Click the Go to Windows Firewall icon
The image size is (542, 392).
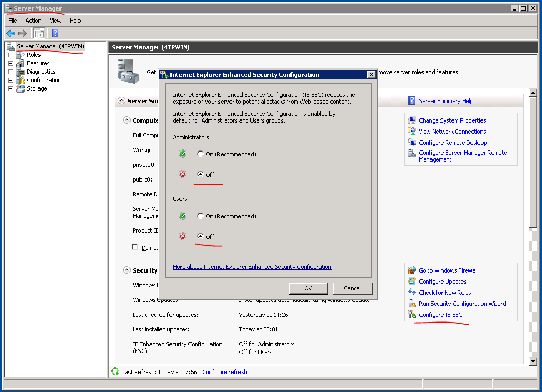tap(411, 270)
